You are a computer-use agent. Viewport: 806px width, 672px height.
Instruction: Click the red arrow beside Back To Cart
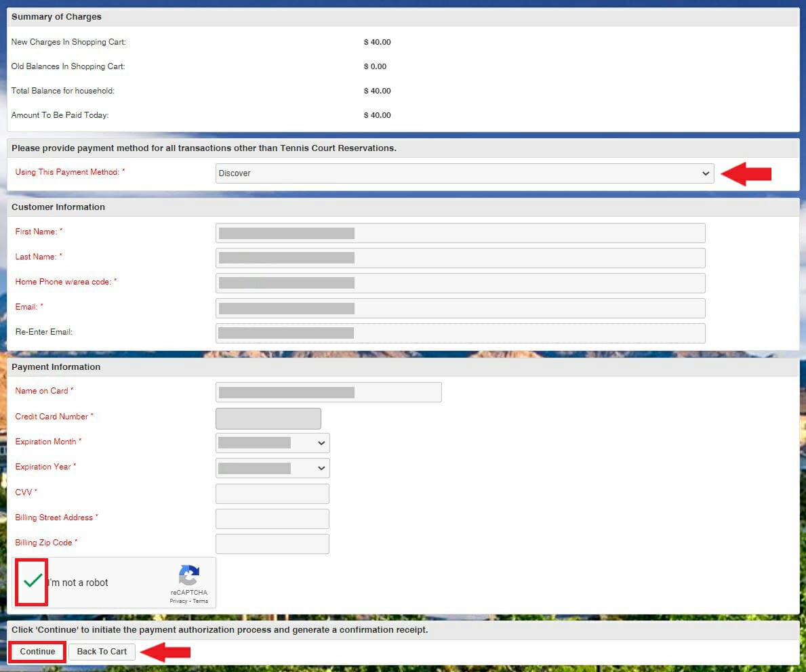[x=165, y=652]
